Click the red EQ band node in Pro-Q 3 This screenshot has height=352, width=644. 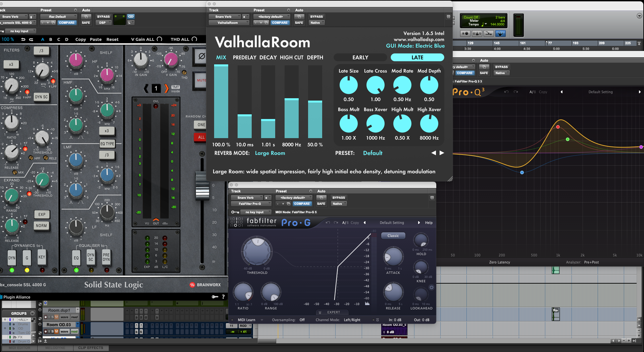[558, 127]
